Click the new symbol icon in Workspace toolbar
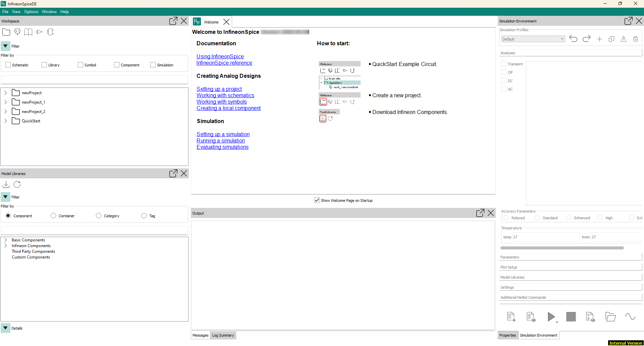 point(39,32)
